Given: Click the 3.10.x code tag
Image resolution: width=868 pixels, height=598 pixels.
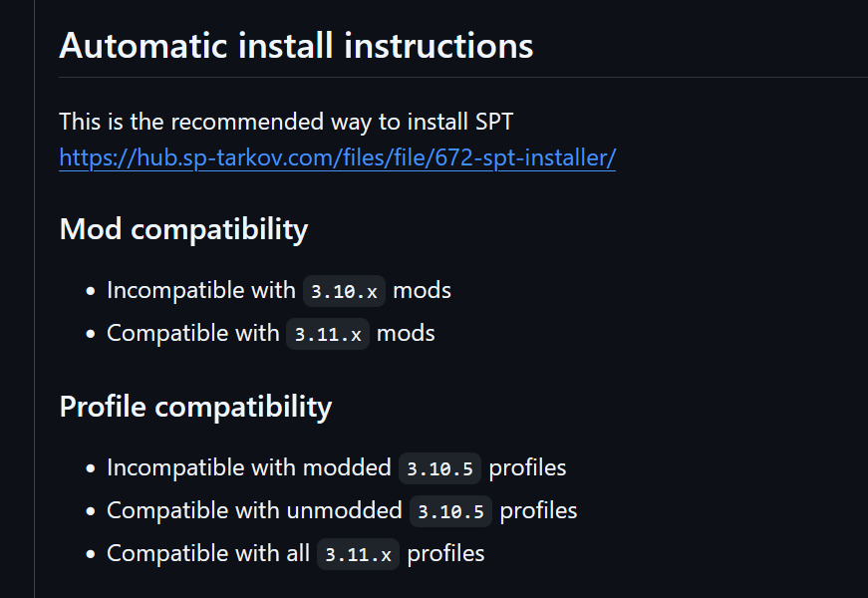Looking at the screenshot, I should coord(344,291).
